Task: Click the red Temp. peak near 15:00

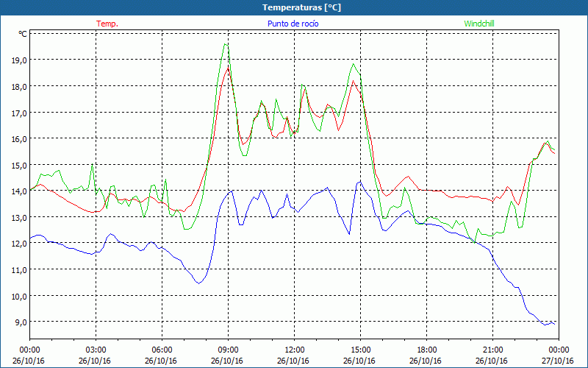Action: click(353, 81)
